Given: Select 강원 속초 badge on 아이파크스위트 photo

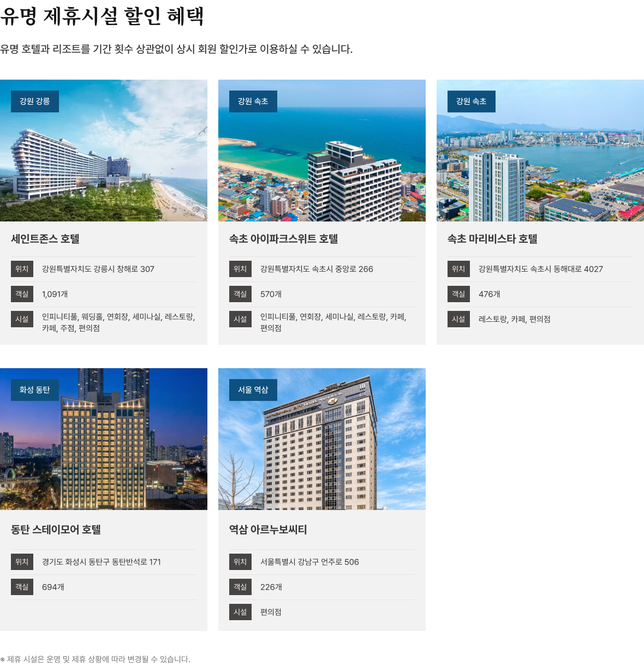Looking at the screenshot, I should click(253, 101).
